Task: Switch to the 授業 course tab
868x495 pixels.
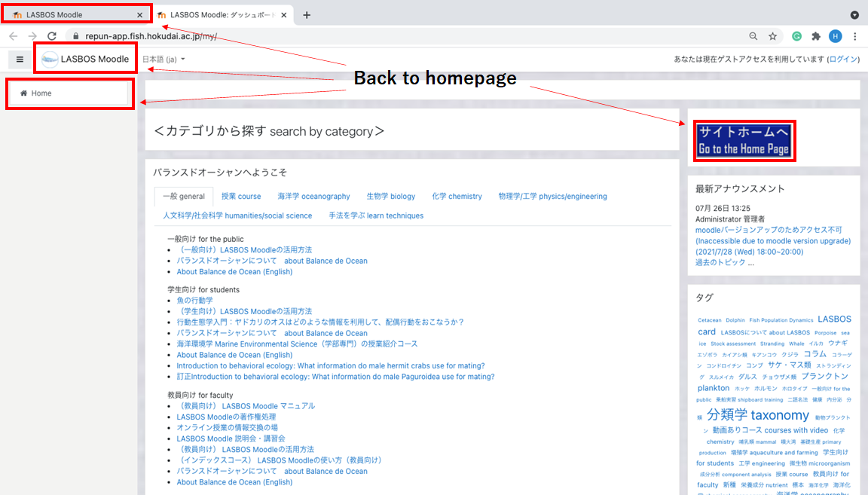Action: pos(241,197)
